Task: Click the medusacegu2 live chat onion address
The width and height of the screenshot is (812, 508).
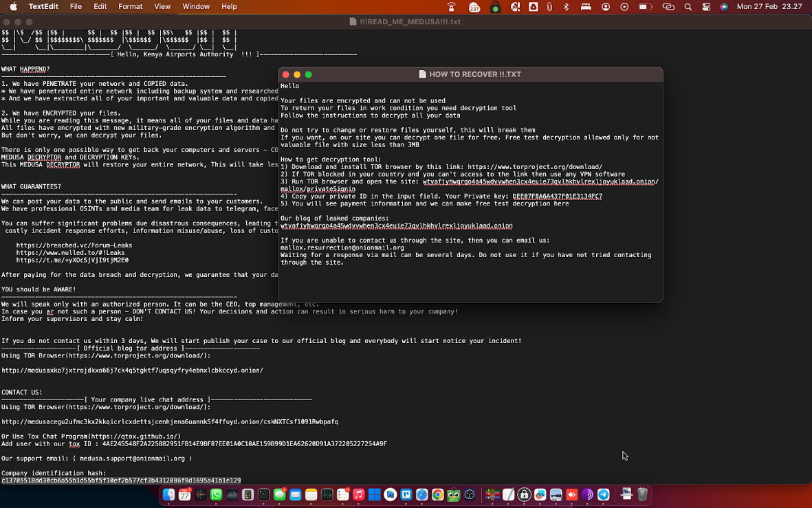Action: 169,421
